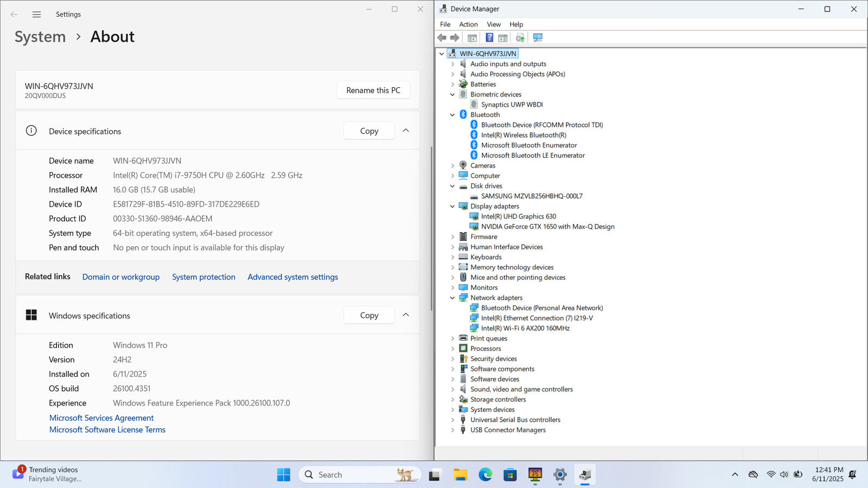The width and height of the screenshot is (868, 488).
Task: Select the Monitors category
Action: click(x=484, y=288)
